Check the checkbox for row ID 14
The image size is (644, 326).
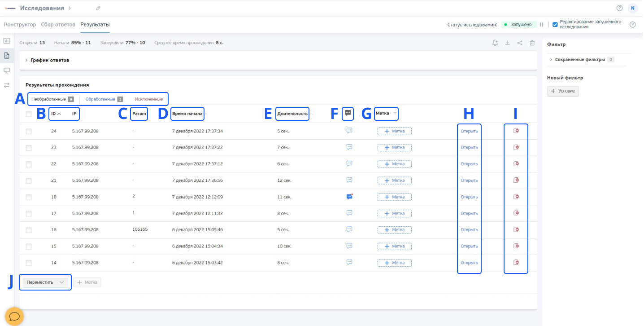pyautogui.click(x=29, y=263)
